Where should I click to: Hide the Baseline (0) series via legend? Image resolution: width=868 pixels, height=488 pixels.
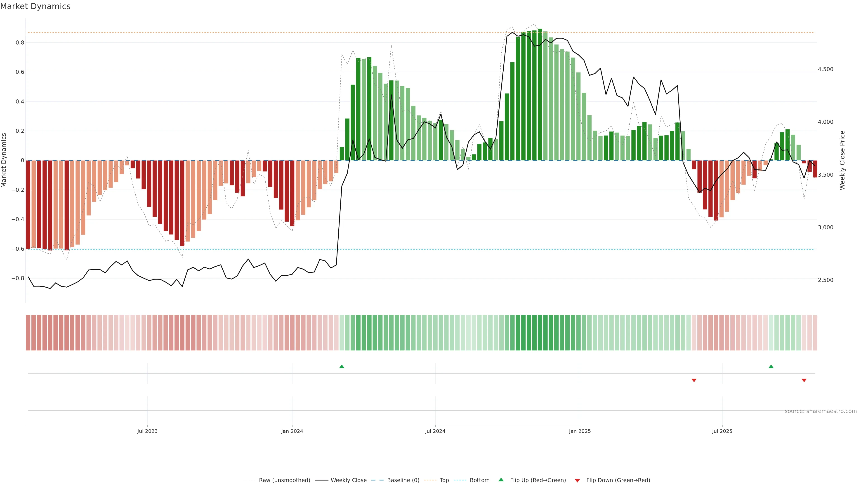click(403, 480)
